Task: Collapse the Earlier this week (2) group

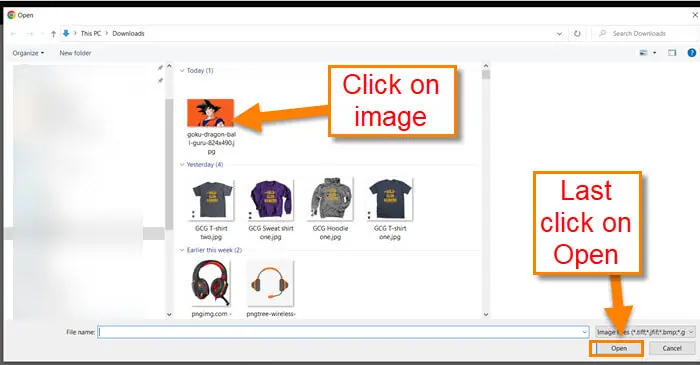Action: 182,250
